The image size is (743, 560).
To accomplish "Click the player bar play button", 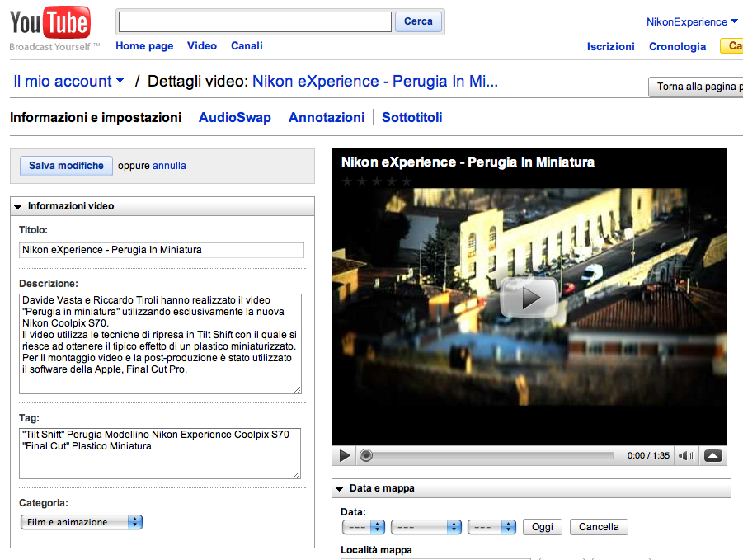I will click(345, 456).
